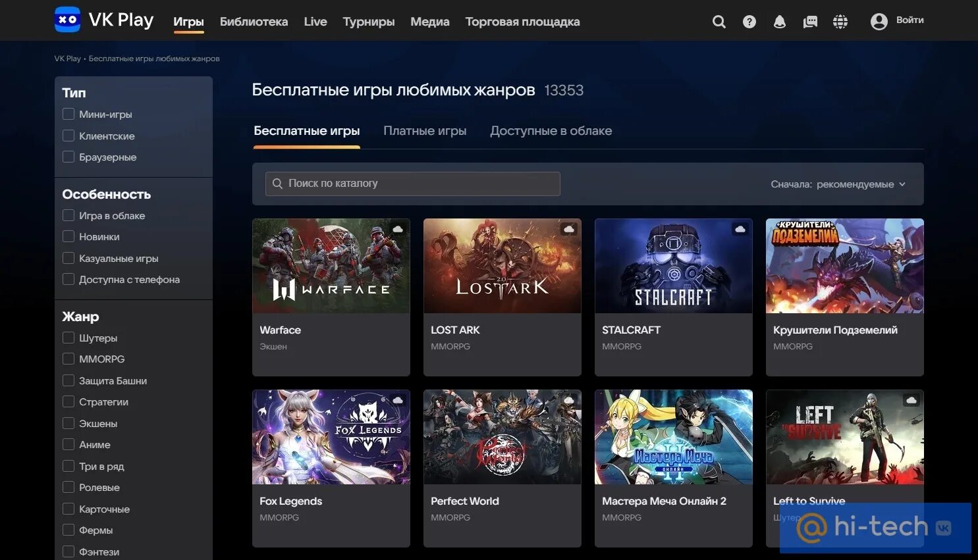Click the Войти login link
The height and width of the screenshot is (560, 978).
click(x=910, y=20)
